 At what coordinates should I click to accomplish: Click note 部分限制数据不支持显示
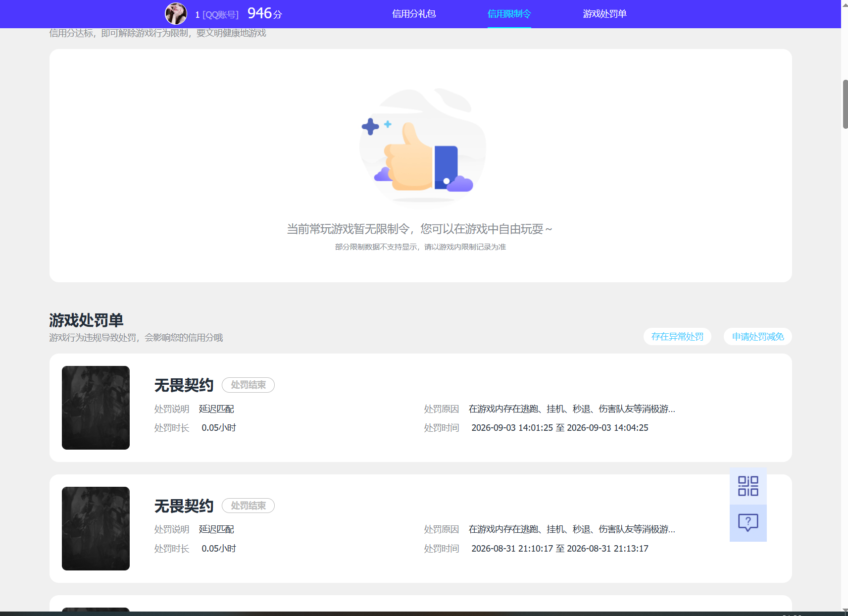376,247
